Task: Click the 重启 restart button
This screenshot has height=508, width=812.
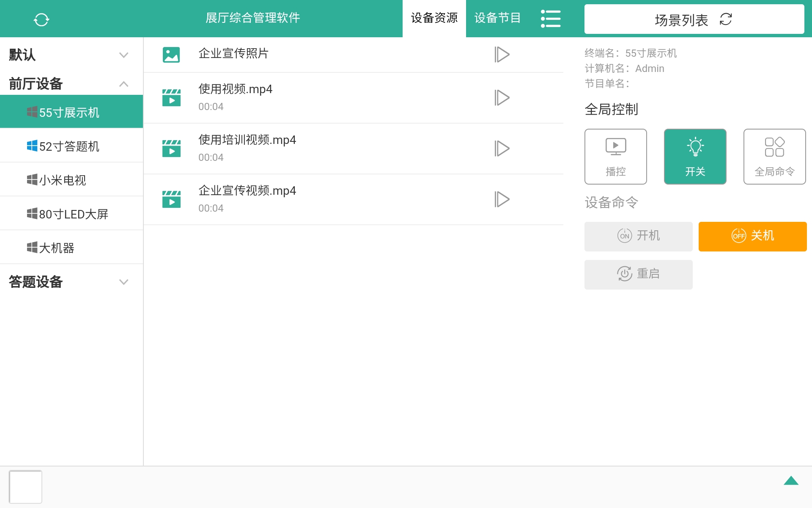Action: tap(638, 274)
